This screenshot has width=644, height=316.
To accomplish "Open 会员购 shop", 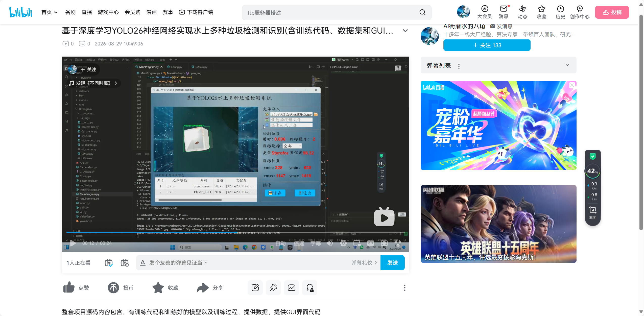I will [133, 12].
